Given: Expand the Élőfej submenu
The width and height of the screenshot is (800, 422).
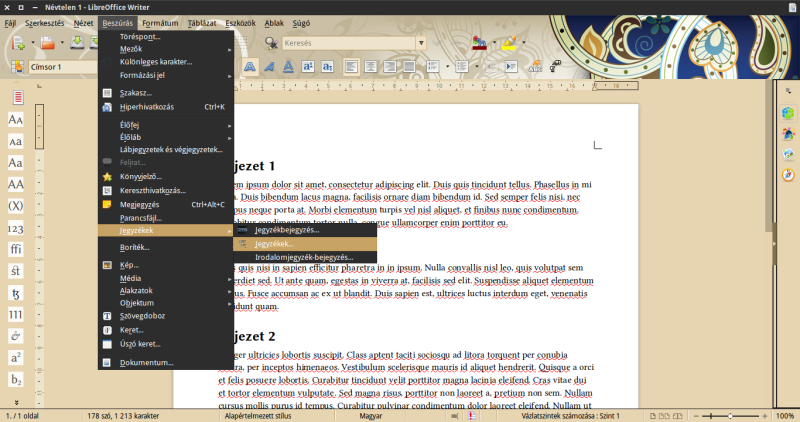Looking at the screenshot, I should click(x=166, y=125).
